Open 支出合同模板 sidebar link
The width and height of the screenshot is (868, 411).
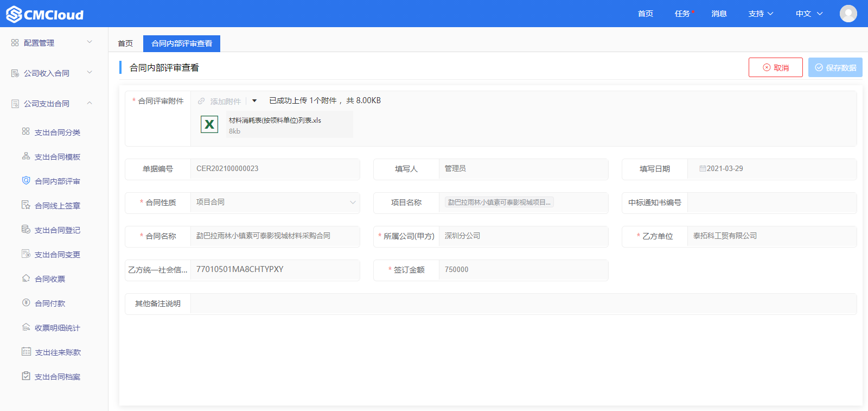click(x=58, y=157)
